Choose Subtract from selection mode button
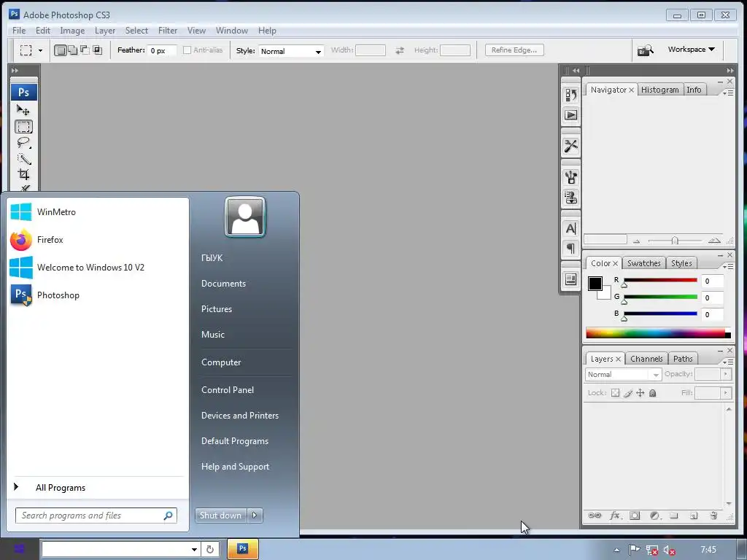Image resolution: width=747 pixels, height=560 pixels. click(x=85, y=50)
